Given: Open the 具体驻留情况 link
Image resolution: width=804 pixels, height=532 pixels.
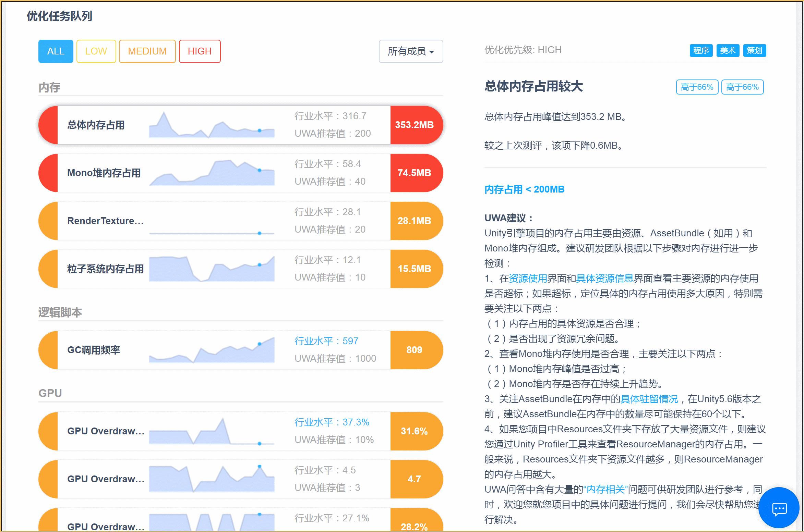Looking at the screenshot, I should tap(649, 399).
